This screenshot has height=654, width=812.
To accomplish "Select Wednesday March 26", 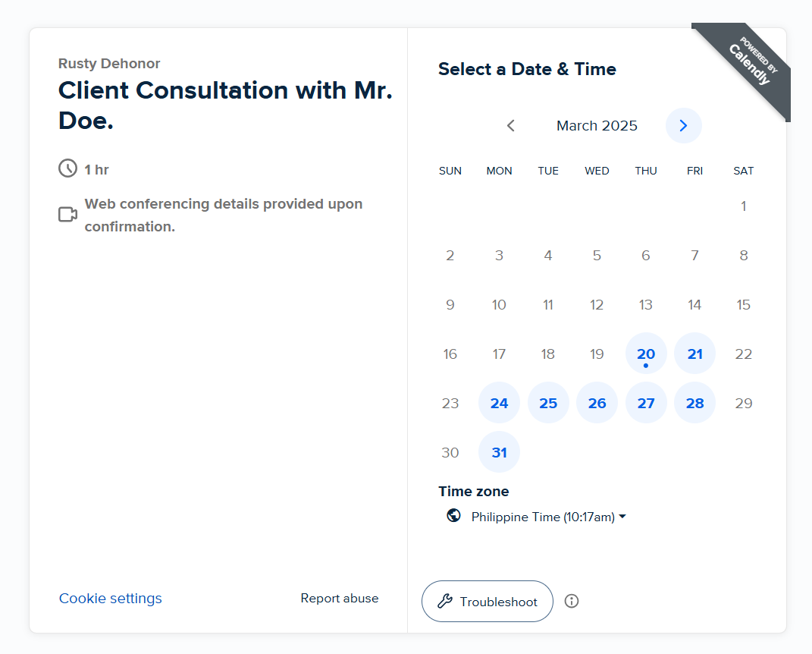I will (x=597, y=403).
